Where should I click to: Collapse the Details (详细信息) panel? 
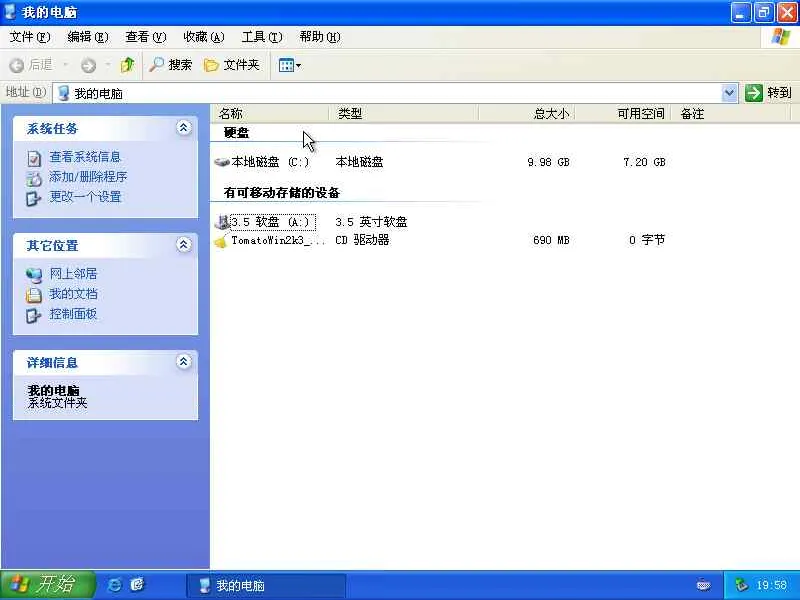(184, 362)
